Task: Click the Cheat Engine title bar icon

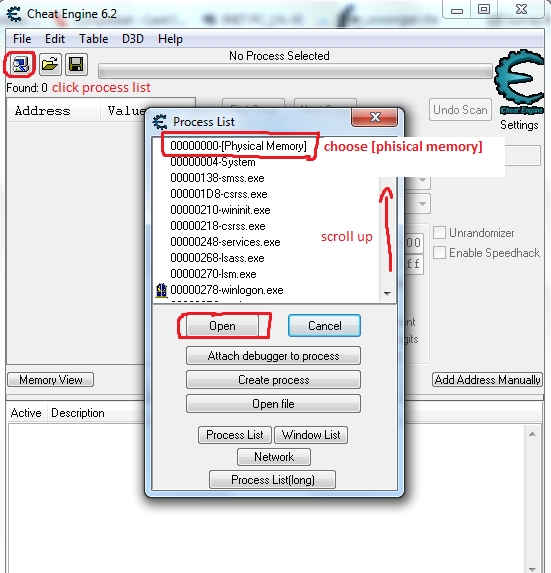Action: tap(14, 14)
